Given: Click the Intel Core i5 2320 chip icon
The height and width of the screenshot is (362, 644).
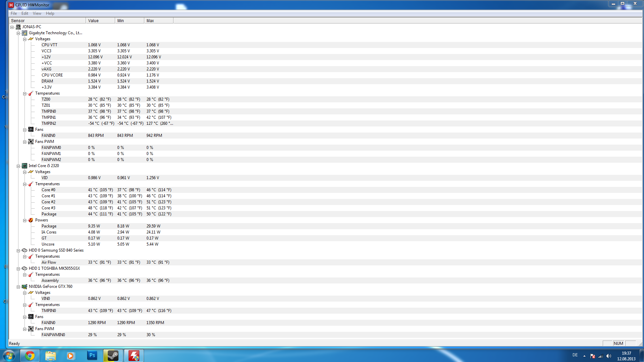Looking at the screenshot, I should coord(24,166).
